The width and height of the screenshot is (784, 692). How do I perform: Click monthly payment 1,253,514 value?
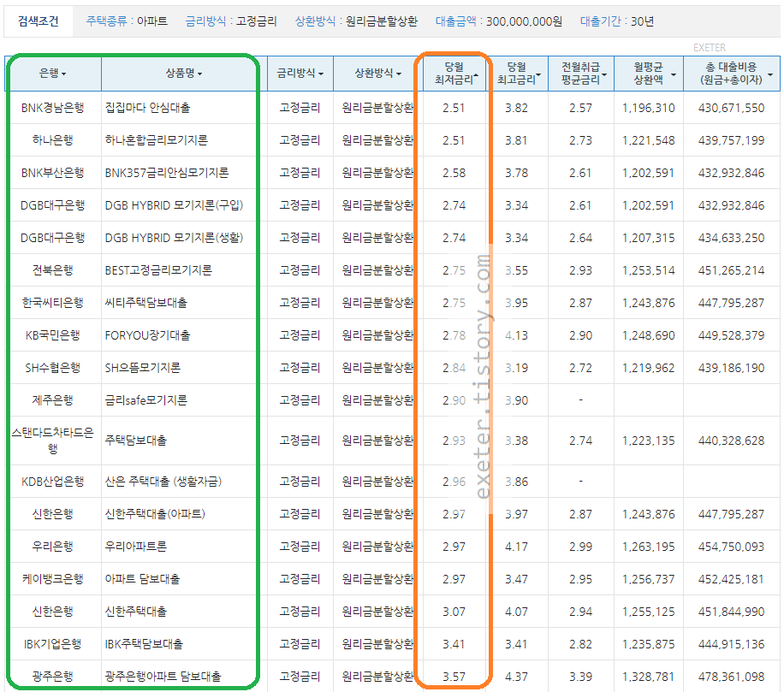tap(649, 270)
